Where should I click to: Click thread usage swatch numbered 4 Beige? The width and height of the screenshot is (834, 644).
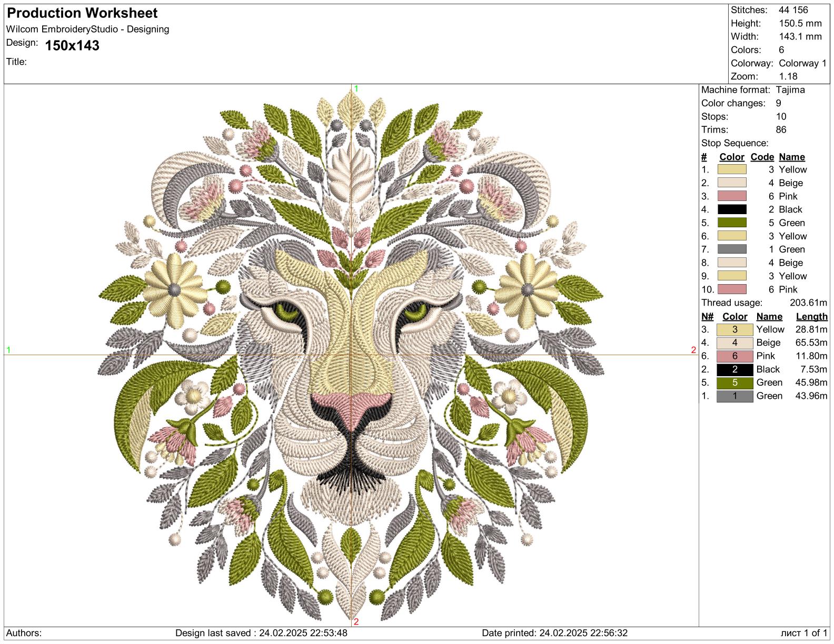735,343
